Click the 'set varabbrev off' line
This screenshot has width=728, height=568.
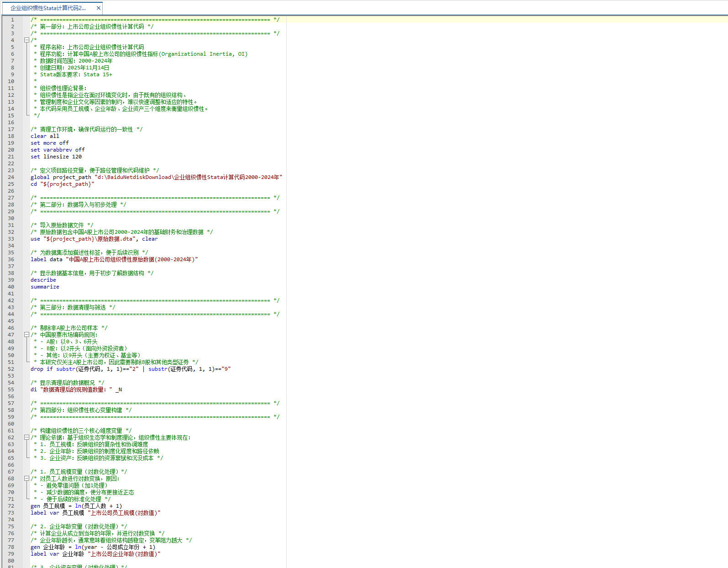(58, 150)
